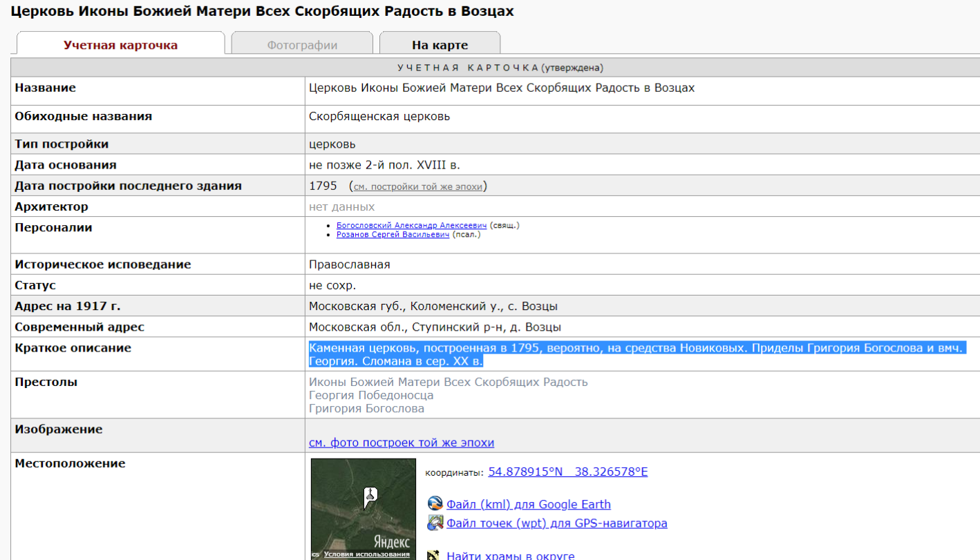Open the coordinates 54.878915°N 38.326578°E link
Screen dimensions: 980x560
point(567,472)
